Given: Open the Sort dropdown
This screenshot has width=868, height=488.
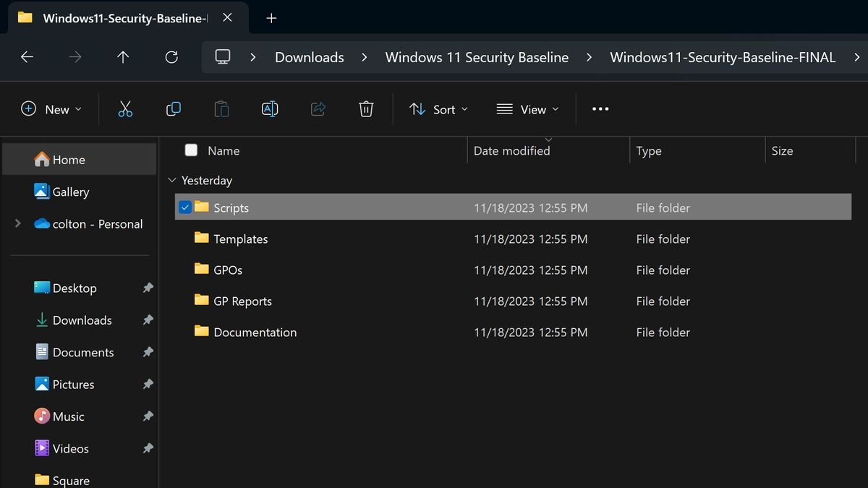Looking at the screenshot, I should 438,109.
